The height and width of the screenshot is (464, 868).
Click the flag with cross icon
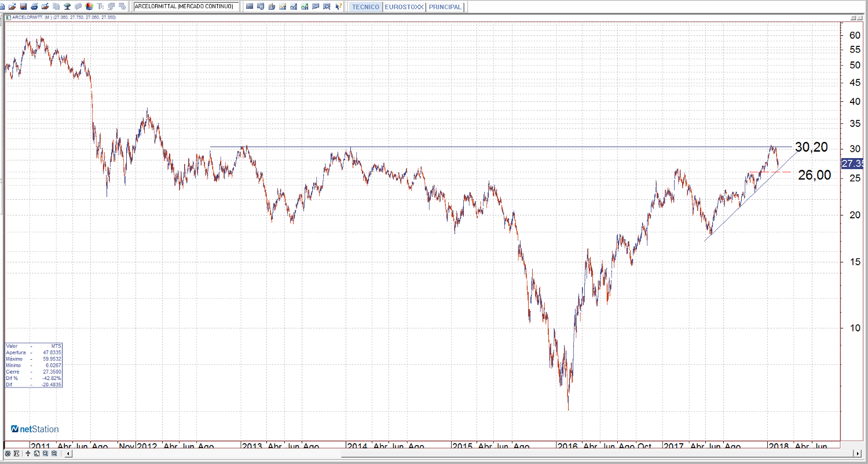pyautogui.click(x=327, y=6)
